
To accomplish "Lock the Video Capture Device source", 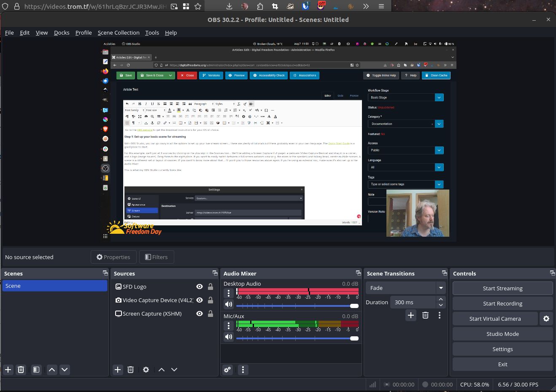I will click(x=210, y=300).
